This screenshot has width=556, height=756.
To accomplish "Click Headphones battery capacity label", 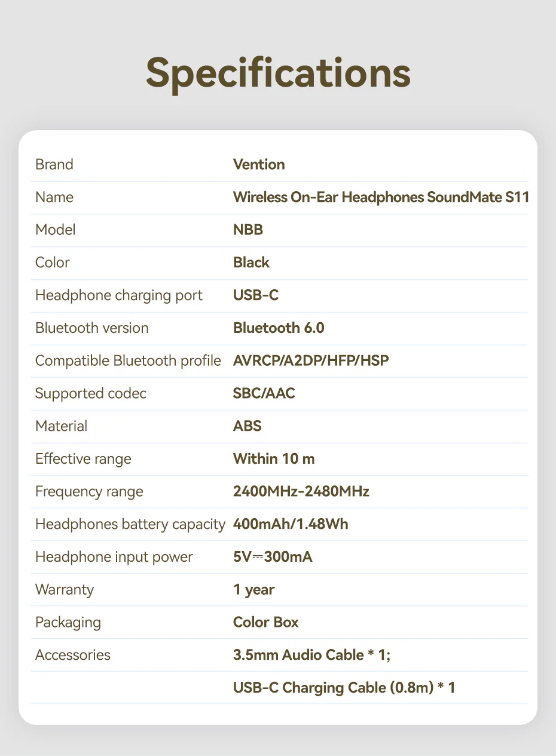I will coord(130,524).
